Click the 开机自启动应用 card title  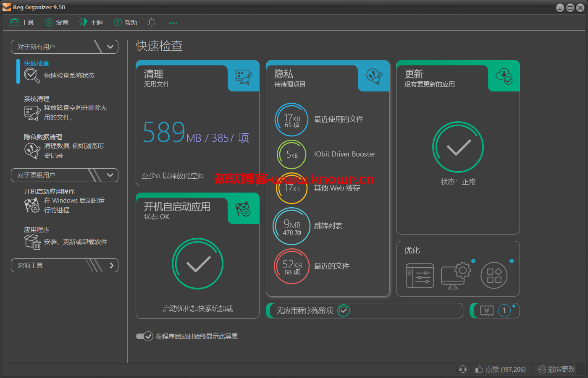177,207
